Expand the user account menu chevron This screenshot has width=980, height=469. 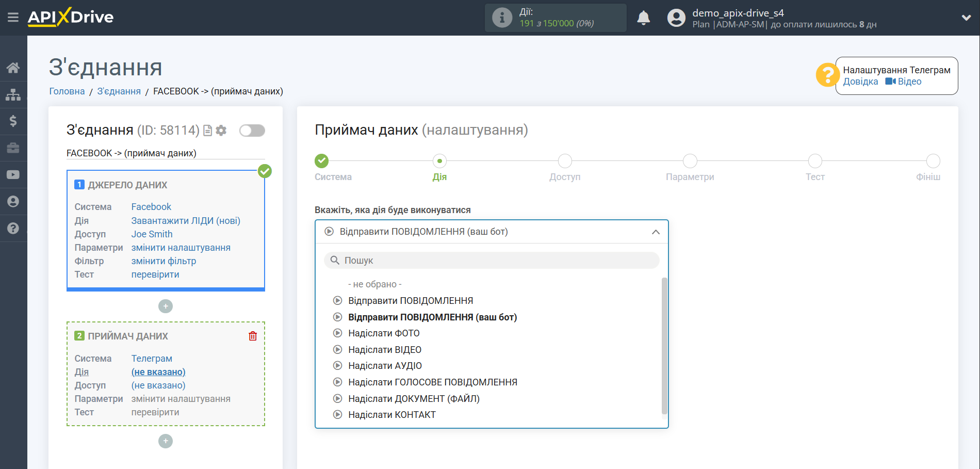(966, 18)
